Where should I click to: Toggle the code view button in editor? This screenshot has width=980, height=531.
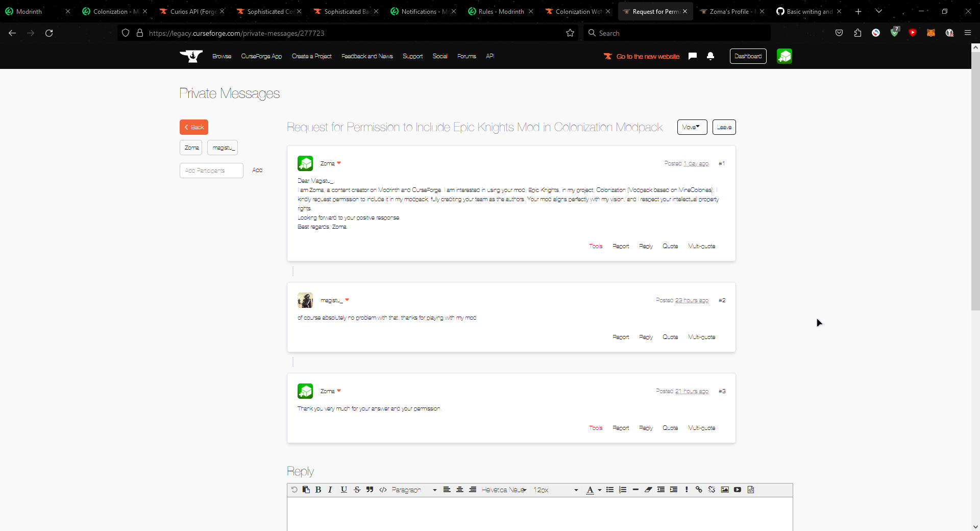383,490
